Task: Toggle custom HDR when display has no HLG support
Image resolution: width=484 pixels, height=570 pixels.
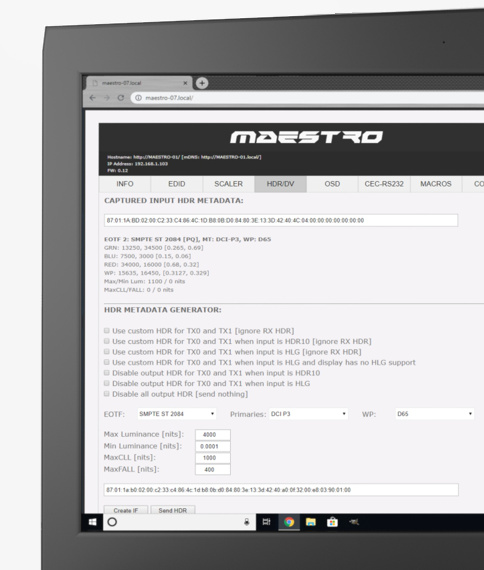Action: pos(107,362)
